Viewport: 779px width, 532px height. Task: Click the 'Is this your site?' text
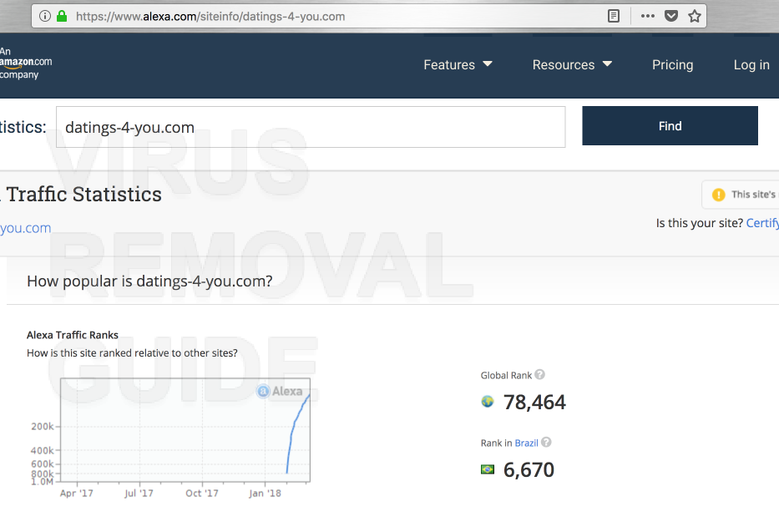(x=700, y=223)
